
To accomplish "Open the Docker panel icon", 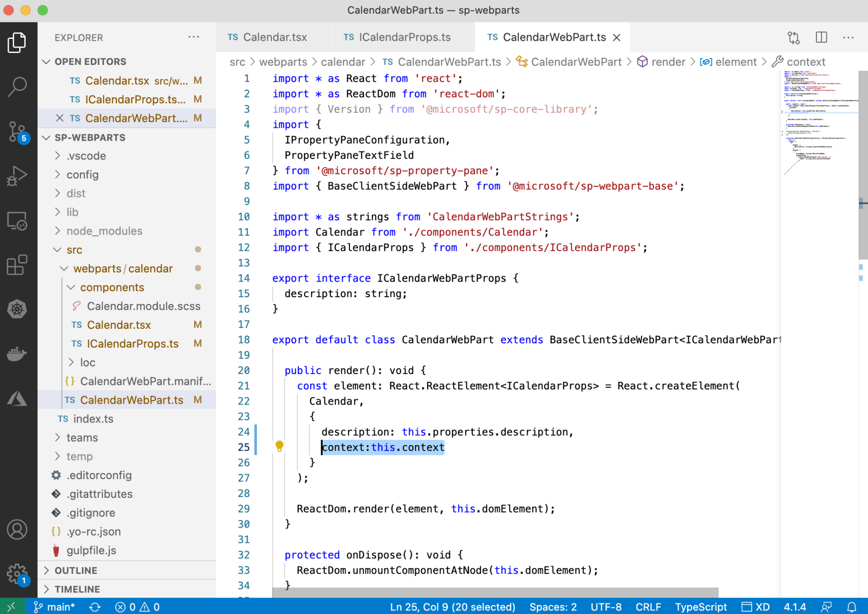I will pyautogui.click(x=17, y=353).
